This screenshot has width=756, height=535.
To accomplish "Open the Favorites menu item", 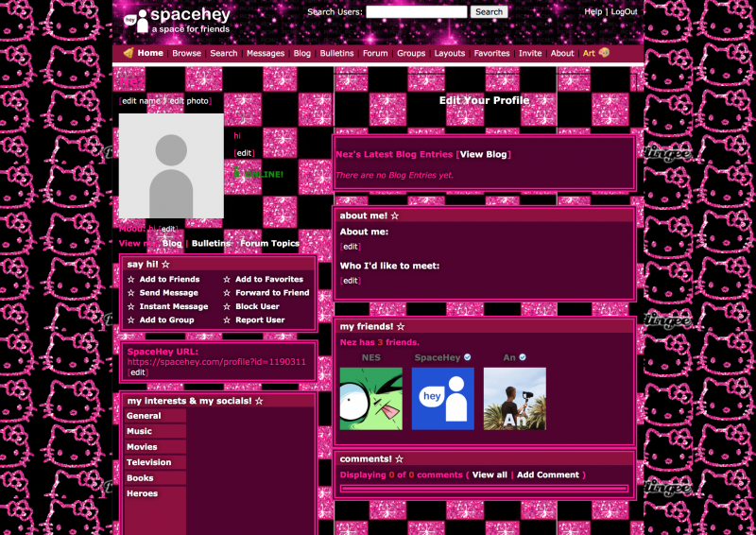I will pyautogui.click(x=491, y=53).
